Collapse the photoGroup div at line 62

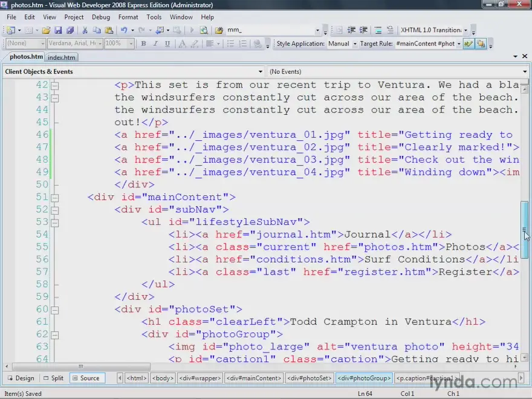(x=54, y=335)
